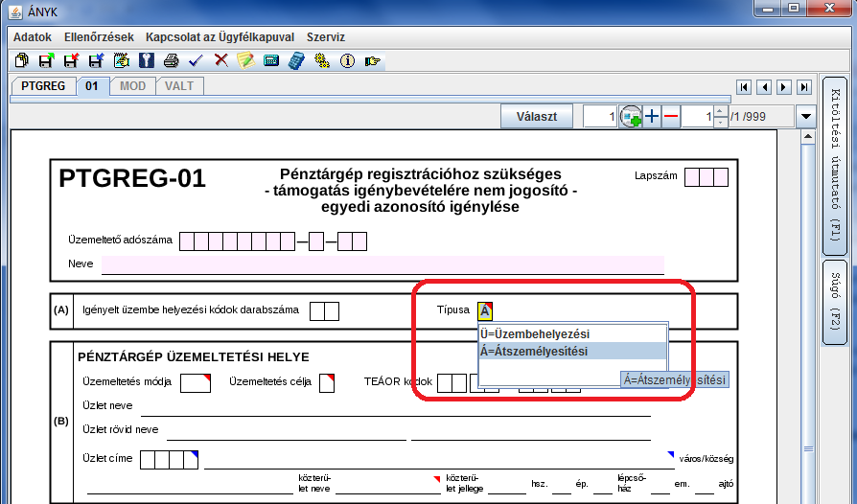Click the red X delete icon

pyautogui.click(x=220, y=60)
